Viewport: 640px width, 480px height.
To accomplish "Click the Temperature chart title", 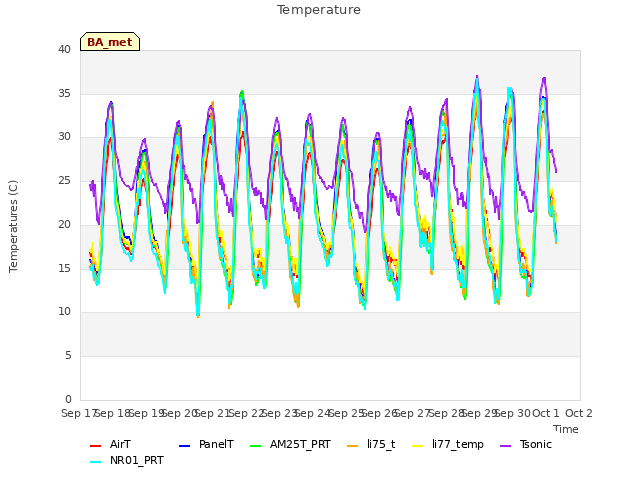I will [x=319, y=10].
